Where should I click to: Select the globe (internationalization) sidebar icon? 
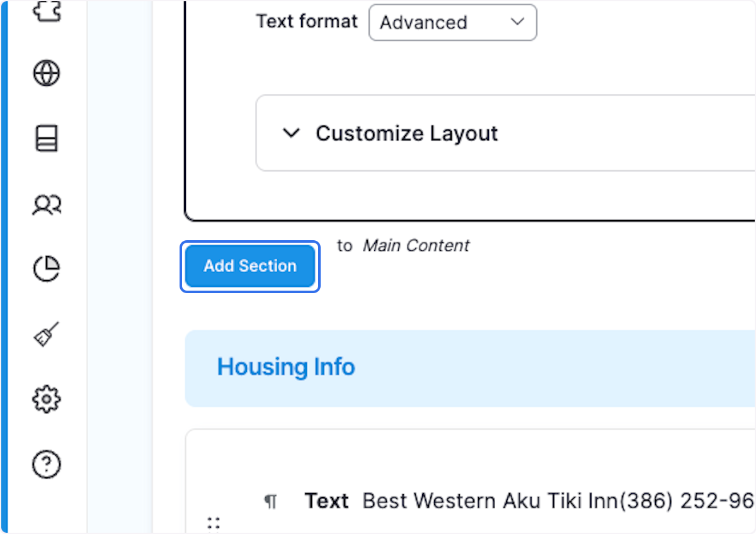tap(46, 73)
